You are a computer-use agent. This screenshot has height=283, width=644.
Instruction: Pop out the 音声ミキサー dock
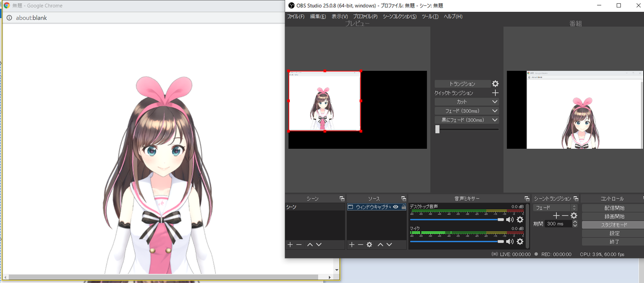pyautogui.click(x=527, y=199)
